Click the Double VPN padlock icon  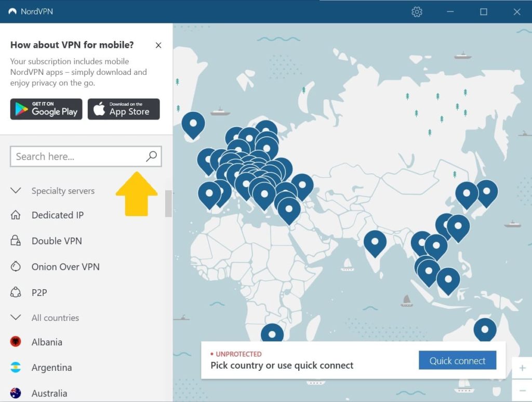16,241
